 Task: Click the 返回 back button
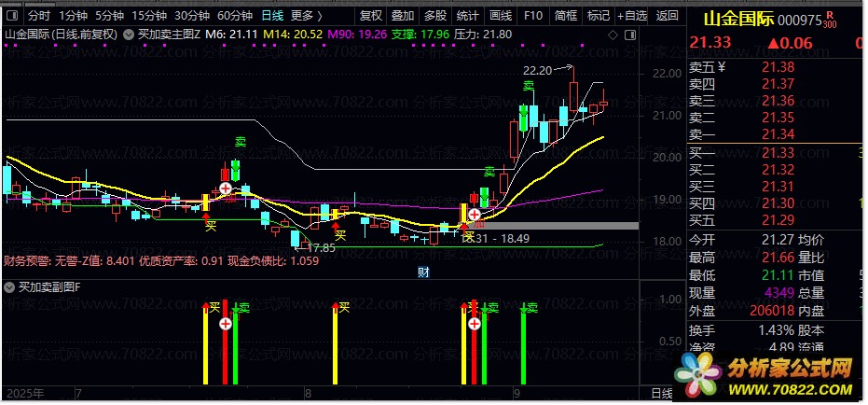click(x=667, y=16)
